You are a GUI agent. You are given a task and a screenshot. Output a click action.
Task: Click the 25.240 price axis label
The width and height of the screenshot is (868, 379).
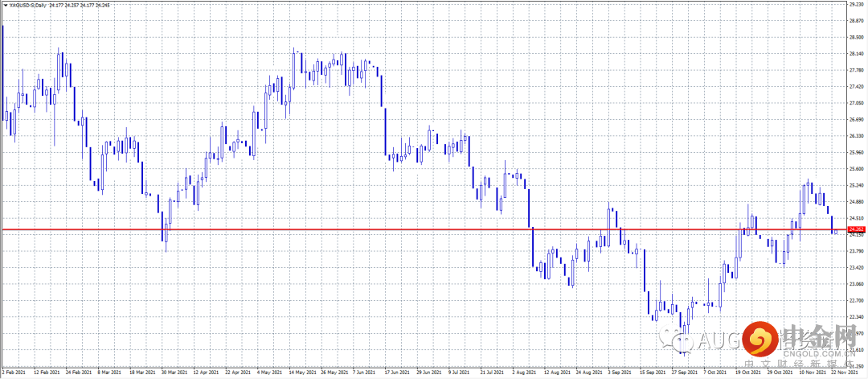858,186
